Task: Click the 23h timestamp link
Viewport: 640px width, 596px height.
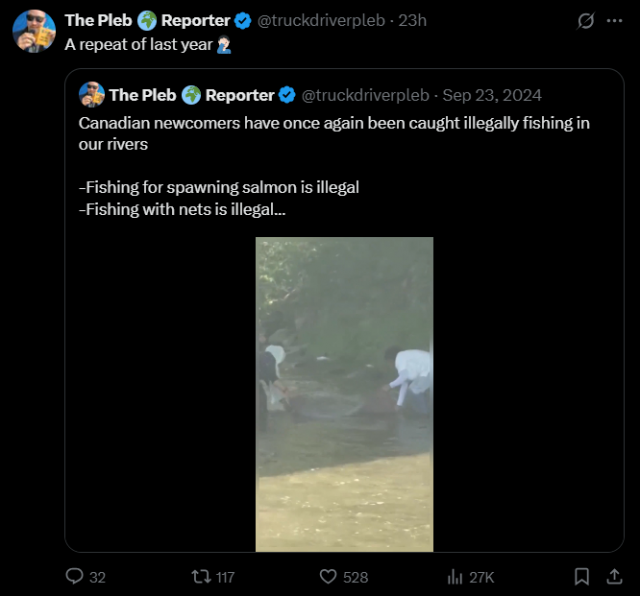Action: 412,20
